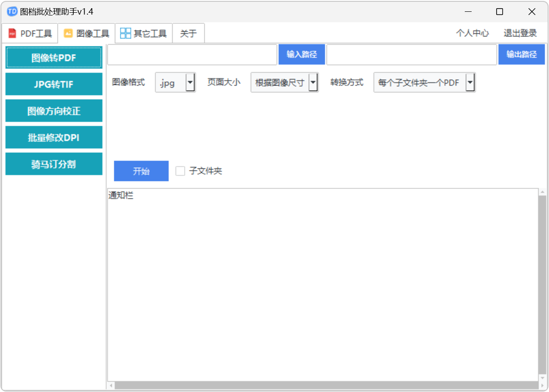Open the 转换方式 dropdown
549x392 pixels.
(x=425, y=83)
